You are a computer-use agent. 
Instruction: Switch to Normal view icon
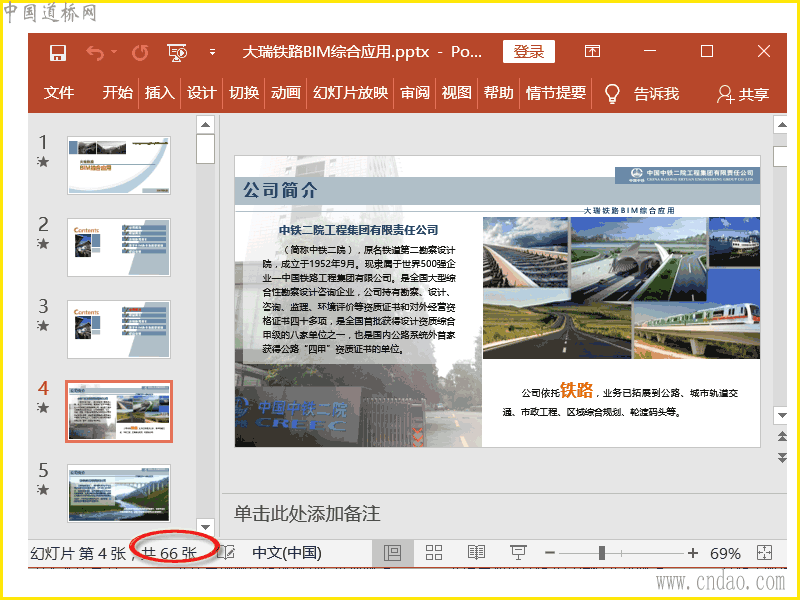point(392,553)
